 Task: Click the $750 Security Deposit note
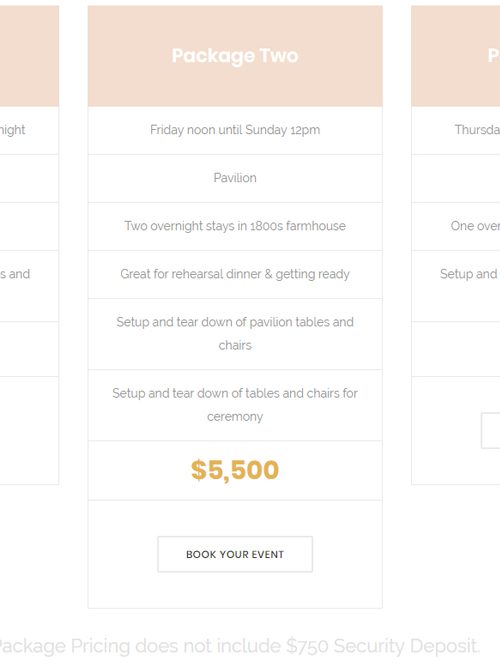click(x=238, y=646)
